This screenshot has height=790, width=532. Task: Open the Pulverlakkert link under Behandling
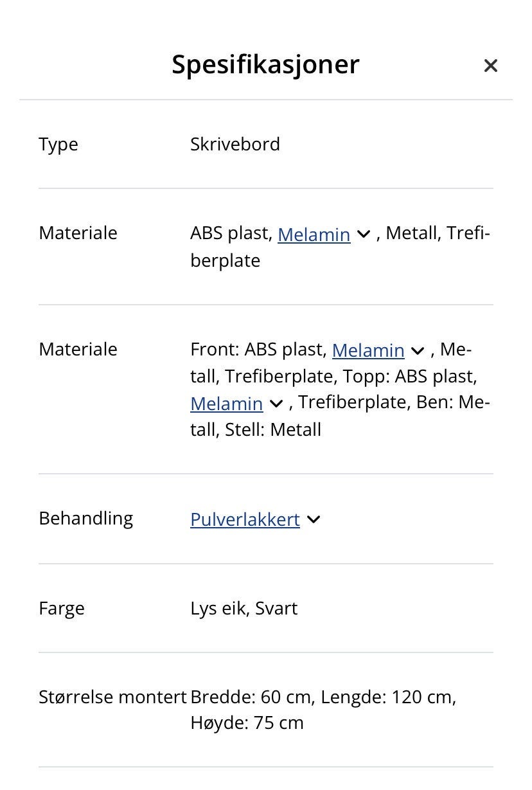click(245, 519)
